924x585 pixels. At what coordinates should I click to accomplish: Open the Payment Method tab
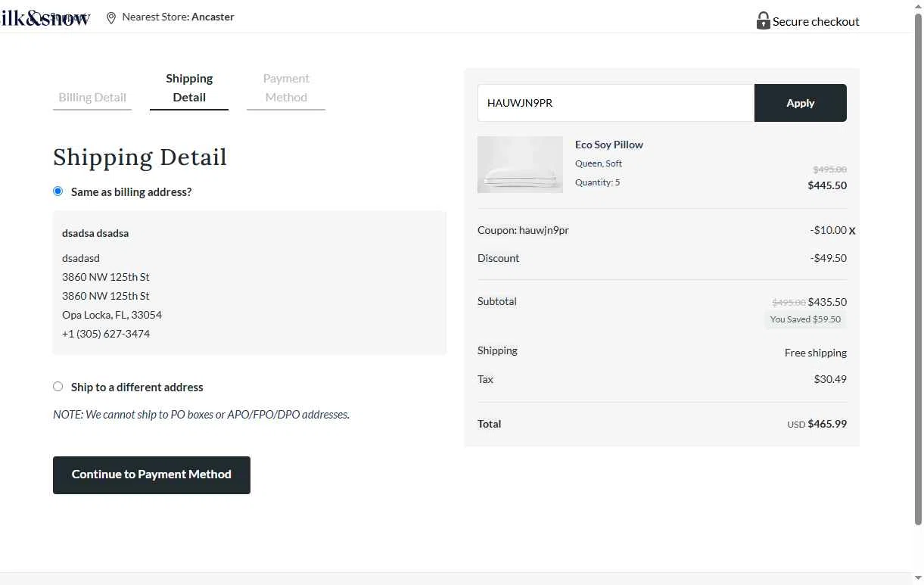pyautogui.click(x=286, y=88)
